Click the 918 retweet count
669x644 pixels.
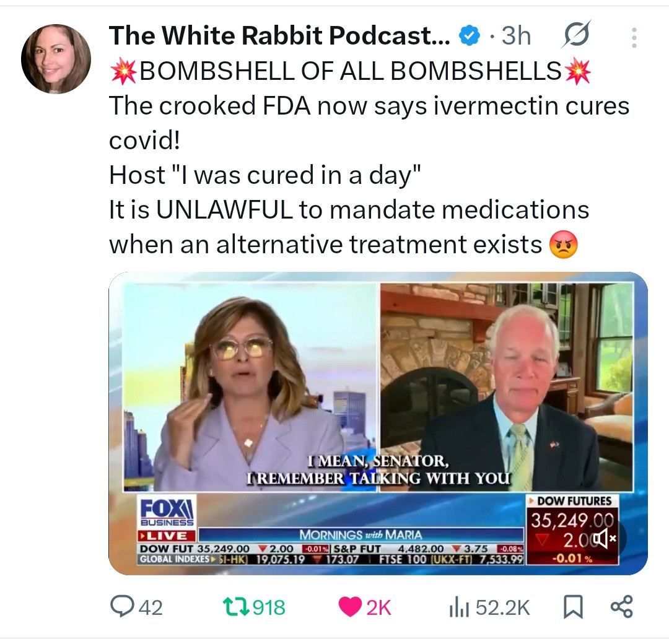(x=269, y=607)
